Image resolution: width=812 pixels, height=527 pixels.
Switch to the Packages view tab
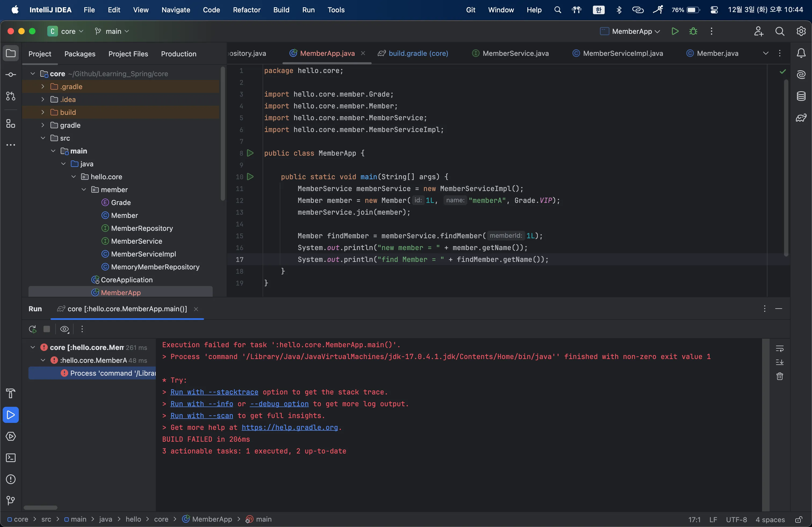tap(80, 54)
